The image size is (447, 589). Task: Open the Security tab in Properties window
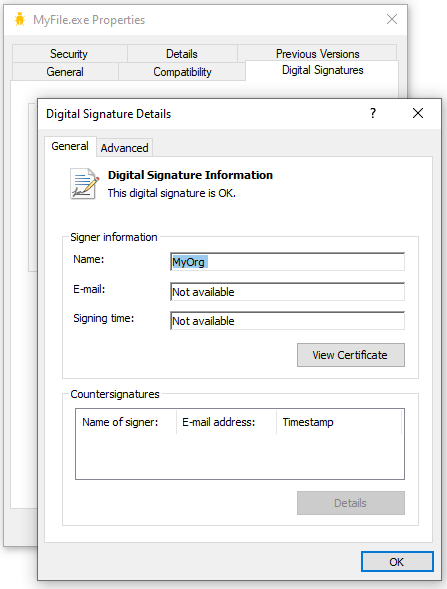pos(69,54)
